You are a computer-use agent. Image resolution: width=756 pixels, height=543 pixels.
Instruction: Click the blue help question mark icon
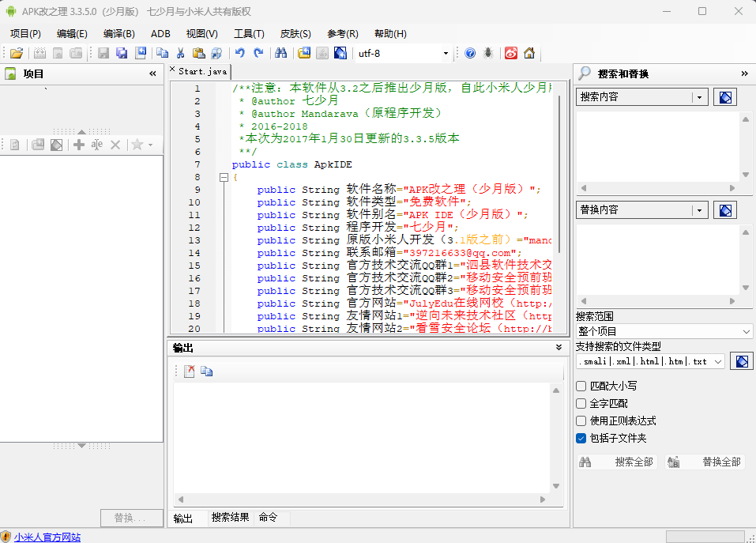tap(470, 53)
